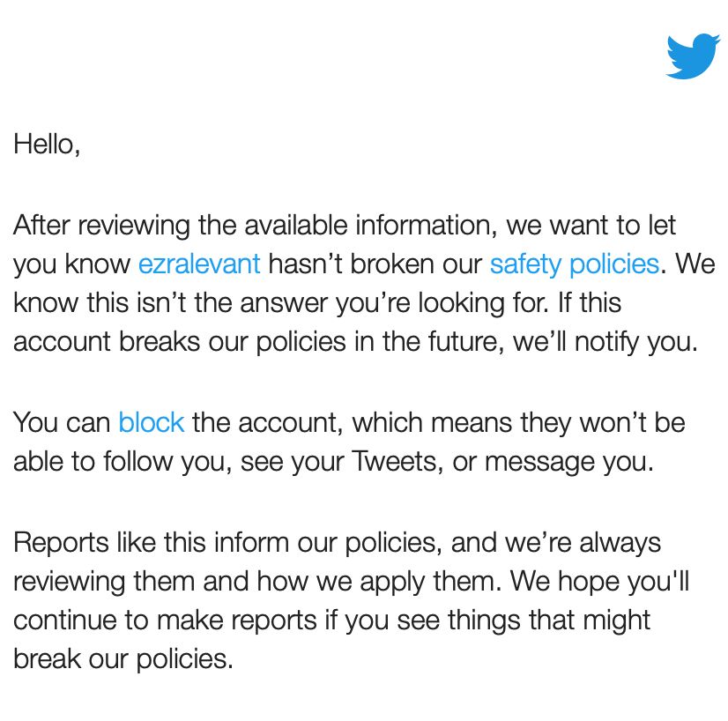
Task: Open the ezralevant account link
Action: tap(199, 264)
